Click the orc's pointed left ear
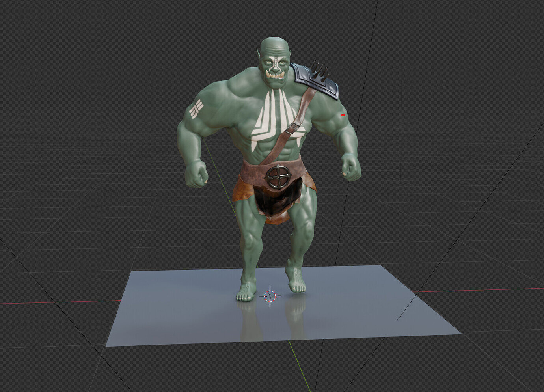Viewport: 544px width, 392px height. (x=291, y=52)
